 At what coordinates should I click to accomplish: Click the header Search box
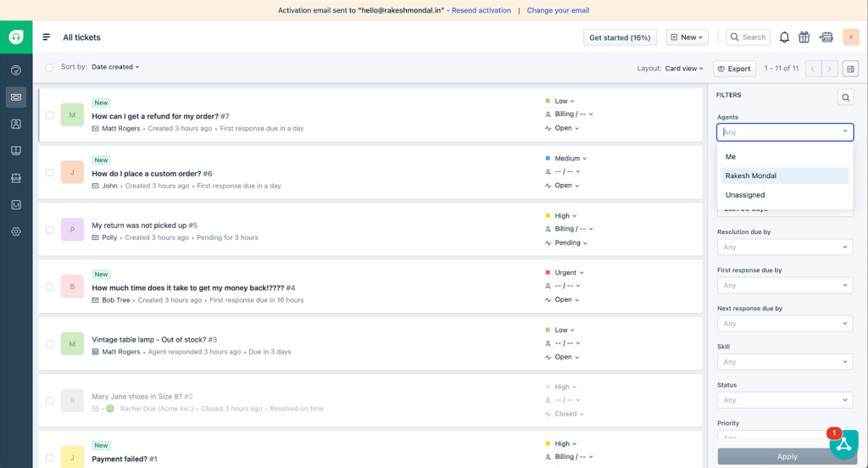pyautogui.click(x=748, y=37)
